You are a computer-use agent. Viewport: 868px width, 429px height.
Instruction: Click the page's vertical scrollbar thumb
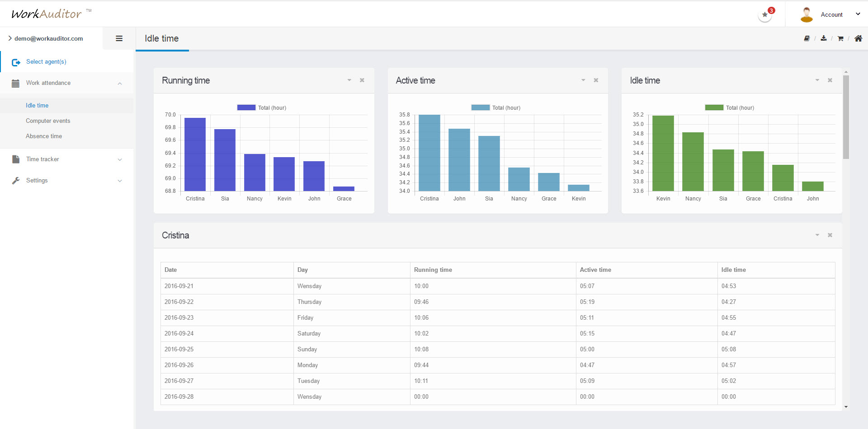pos(846,117)
